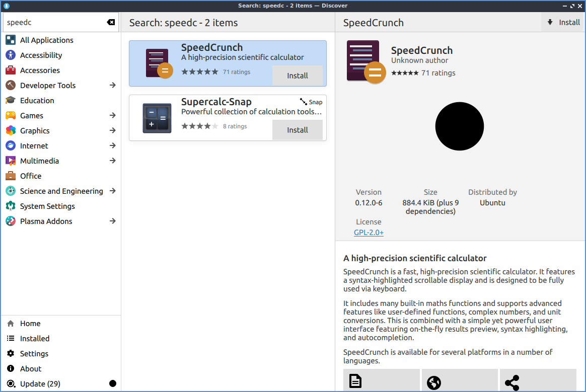586x392 pixels.
Task: Click the Accessories toolbox icon
Action: pos(11,70)
